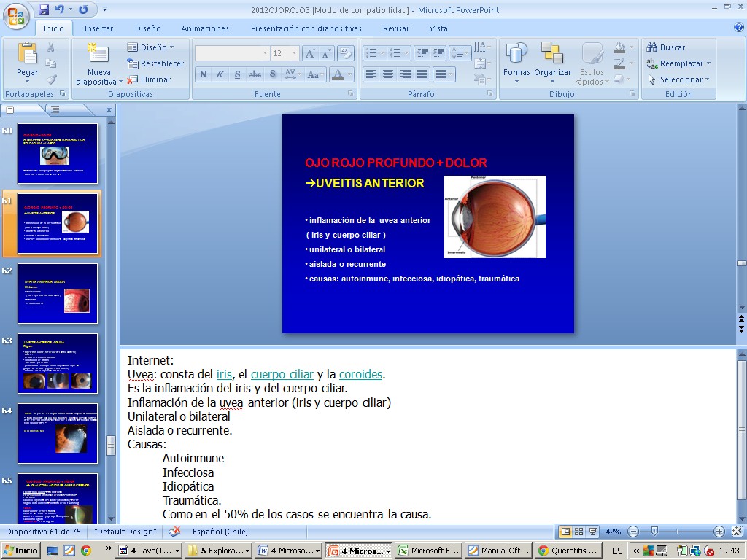Image resolution: width=747 pixels, height=560 pixels.
Task: Follow the 'cuerpo ciliar' hyperlink in notes
Action: tap(282, 374)
